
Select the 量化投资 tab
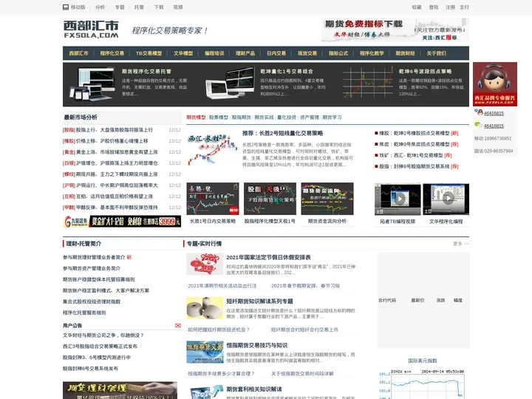click(287, 117)
